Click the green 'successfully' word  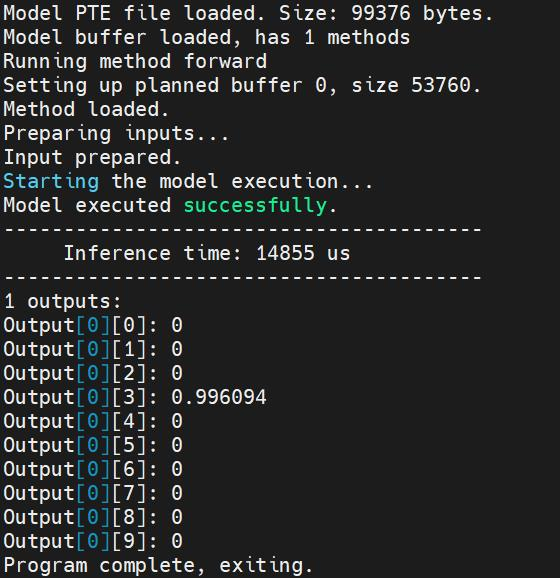(x=255, y=206)
